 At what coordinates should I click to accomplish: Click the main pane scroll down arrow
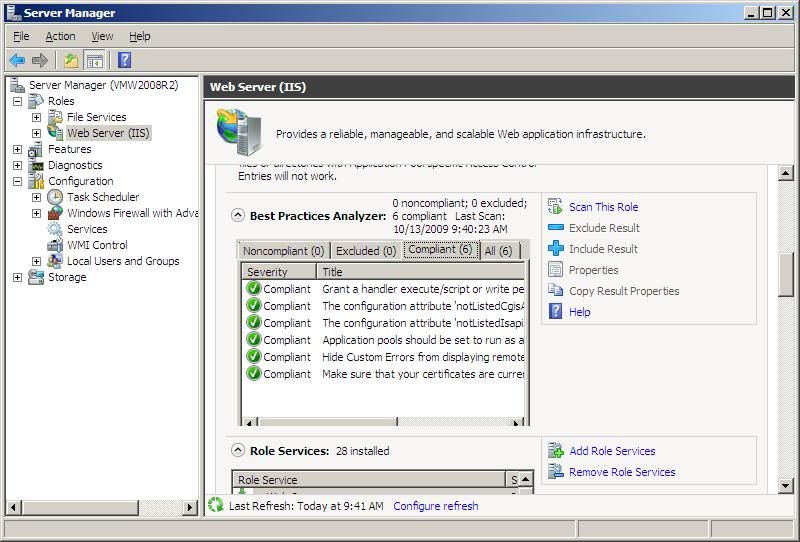(x=786, y=485)
